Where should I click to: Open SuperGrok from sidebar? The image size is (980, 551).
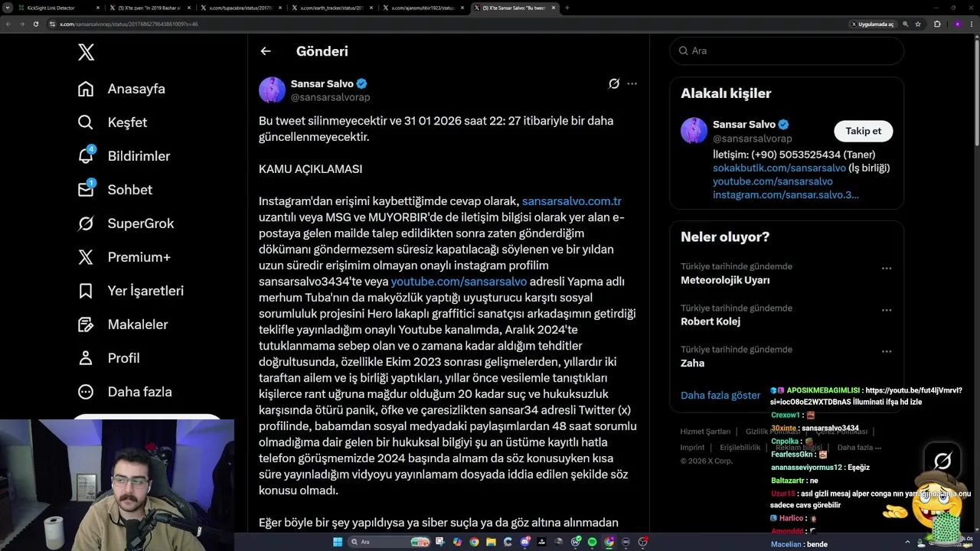126,223
